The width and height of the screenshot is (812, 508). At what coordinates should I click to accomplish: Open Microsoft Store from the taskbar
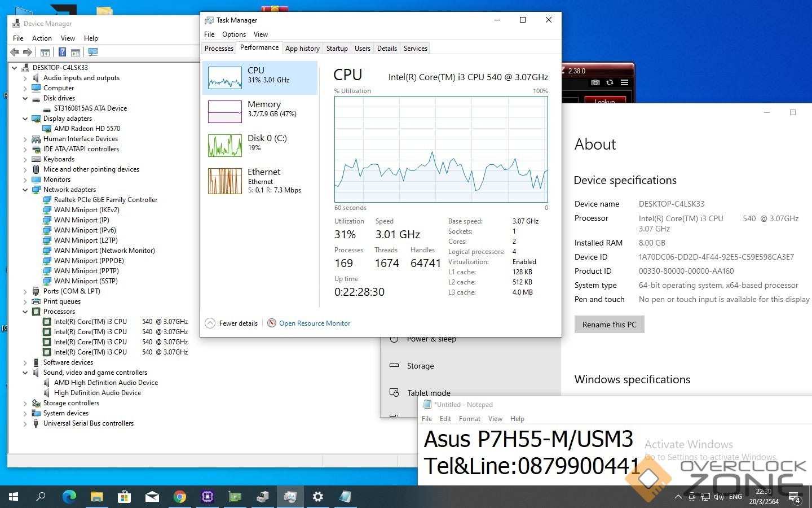[124, 497]
